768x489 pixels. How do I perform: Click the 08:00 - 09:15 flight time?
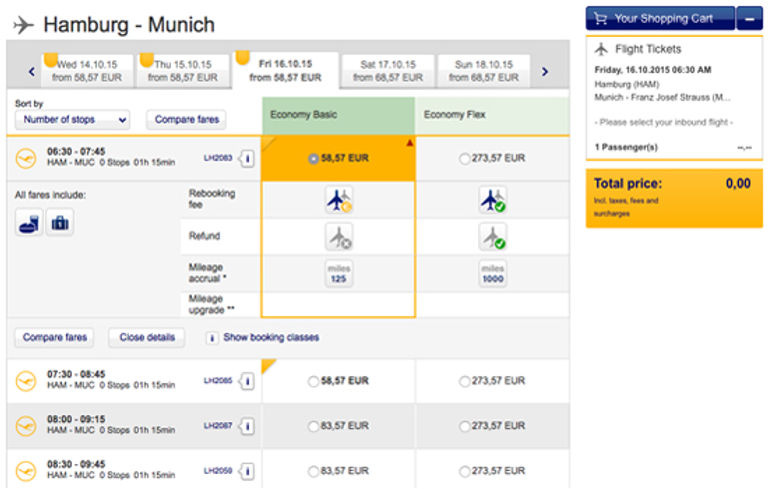[x=76, y=419]
